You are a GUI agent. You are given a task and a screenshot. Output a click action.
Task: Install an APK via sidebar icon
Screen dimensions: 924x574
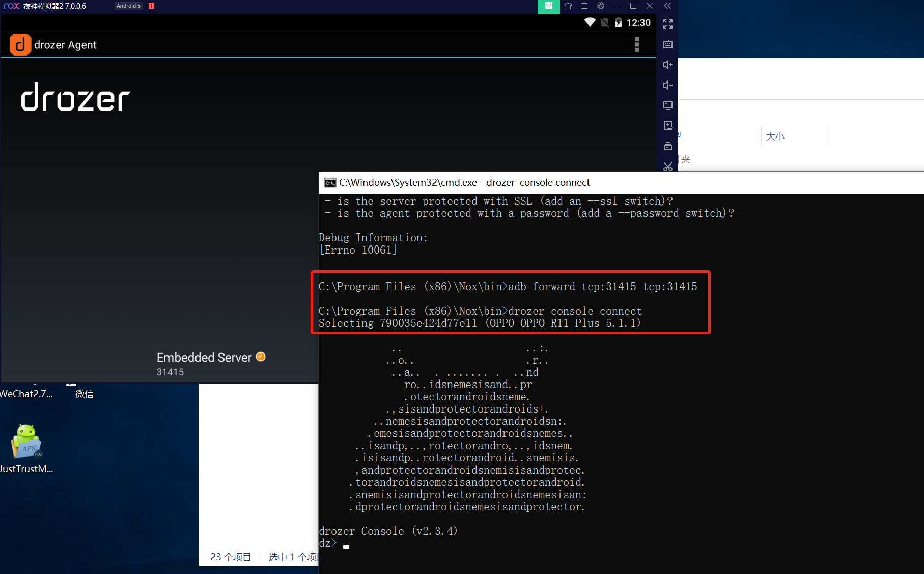point(668,126)
